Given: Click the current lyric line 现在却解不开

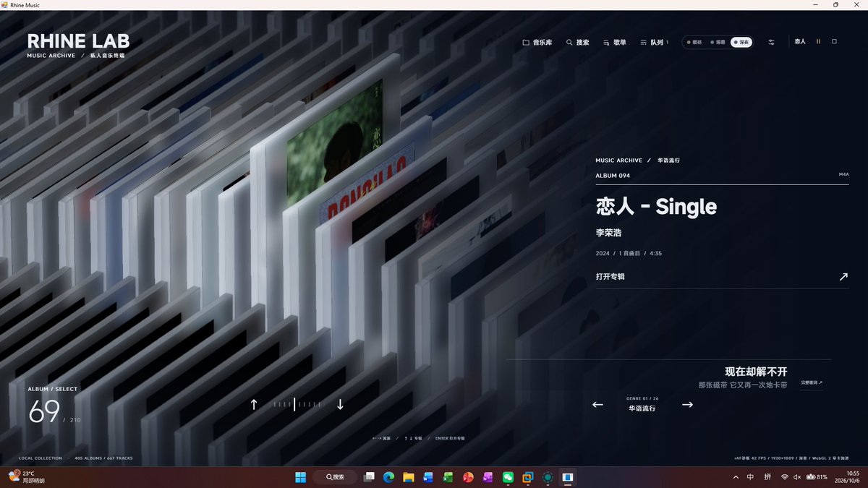Looking at the screenshot, I should point(756,372).
